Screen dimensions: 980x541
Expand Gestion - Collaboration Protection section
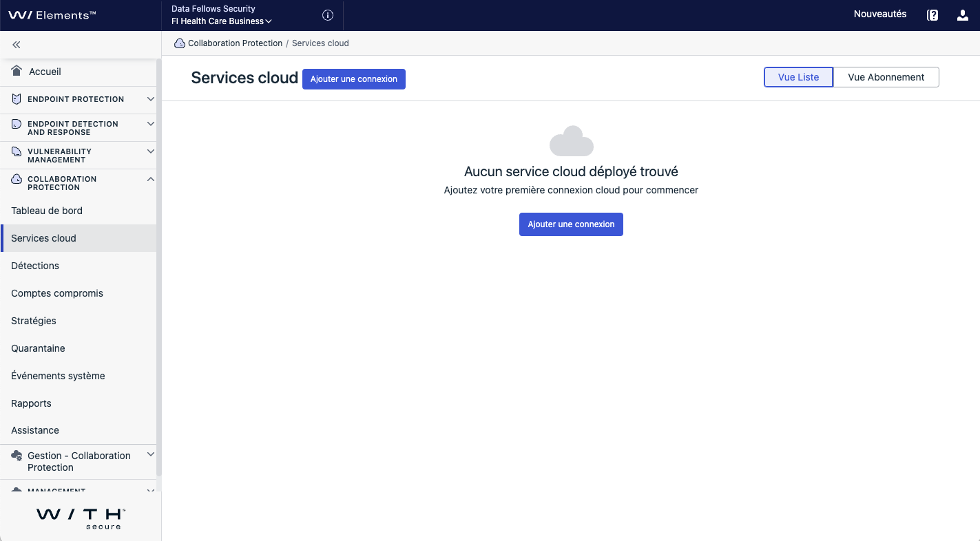click(x=151, y=455)
